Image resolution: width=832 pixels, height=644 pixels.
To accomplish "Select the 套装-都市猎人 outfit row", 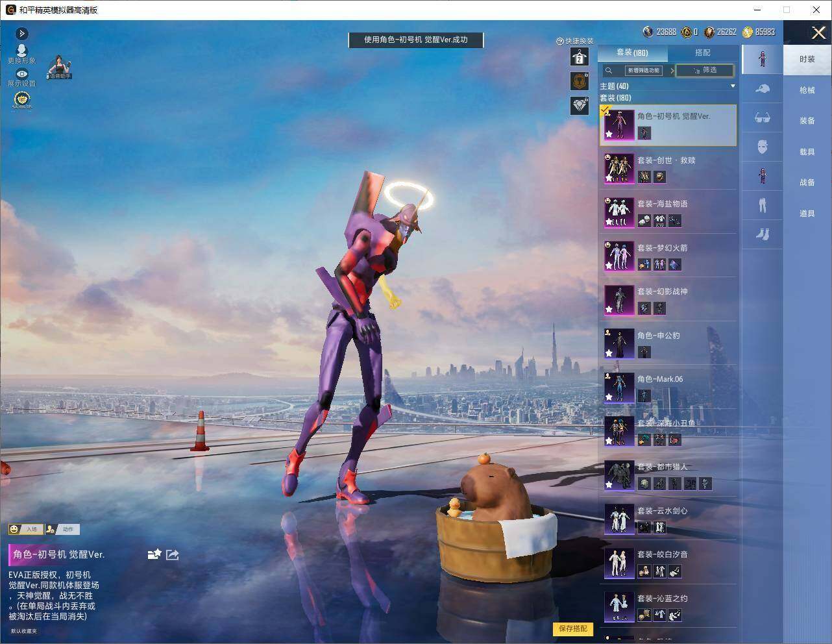I will (x=668, y=475).
